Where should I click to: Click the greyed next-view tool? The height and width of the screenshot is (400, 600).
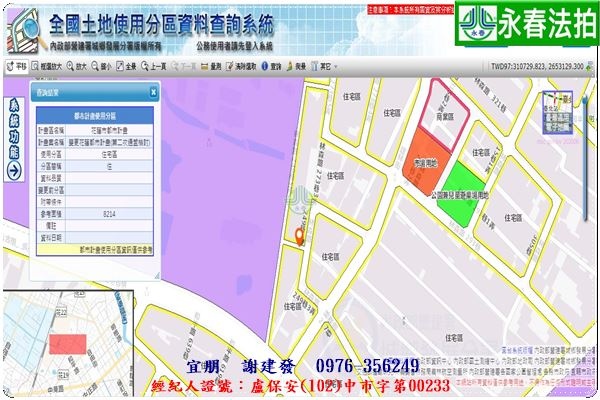(184, 67)
